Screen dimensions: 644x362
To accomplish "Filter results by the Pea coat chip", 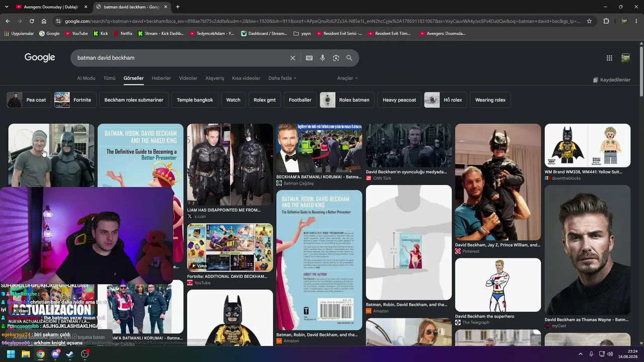I will pyautogui.click(x=29, y=100).
